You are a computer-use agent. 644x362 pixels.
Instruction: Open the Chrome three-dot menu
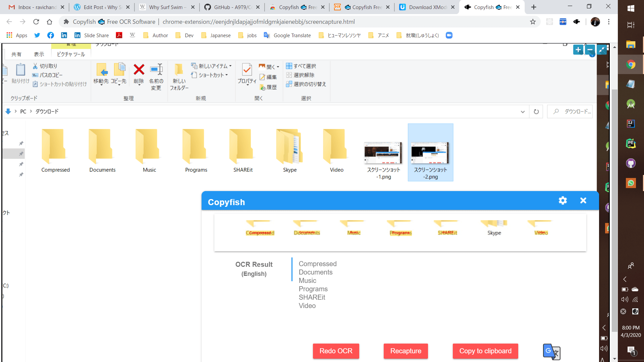[609, 22]
